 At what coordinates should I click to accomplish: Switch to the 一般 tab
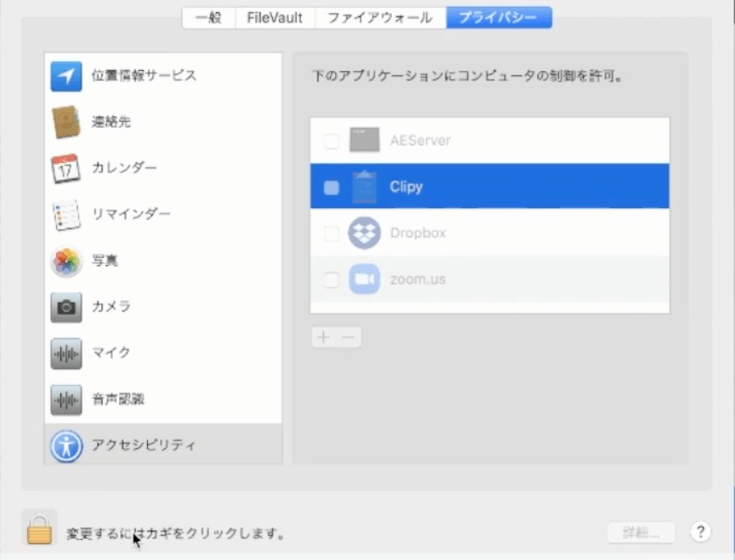point(208,17)
